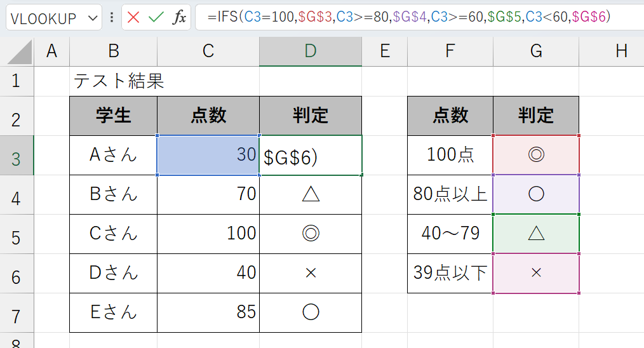The image size is (644, 348).
Task: Click the score cell showing 70
Action: click(208, 195)
